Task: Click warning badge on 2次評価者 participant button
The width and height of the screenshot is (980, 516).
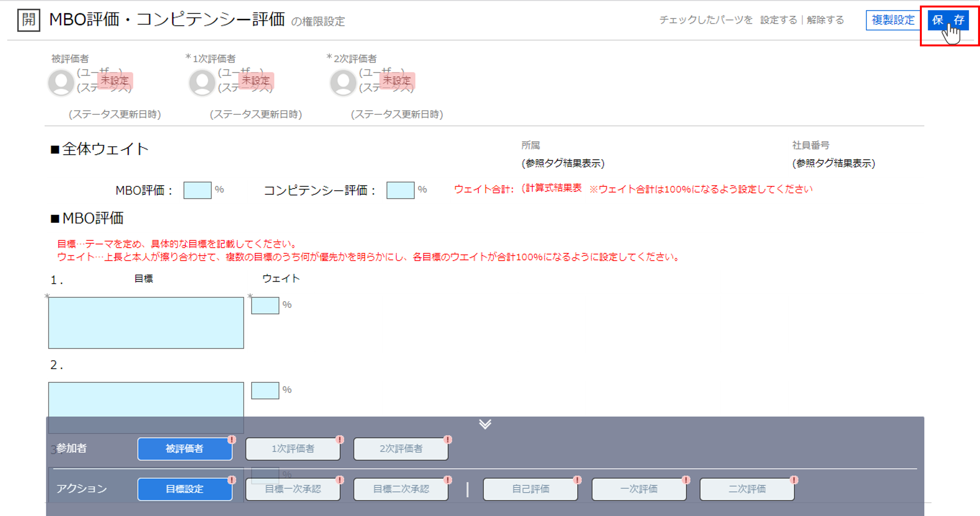Action: 448,440
